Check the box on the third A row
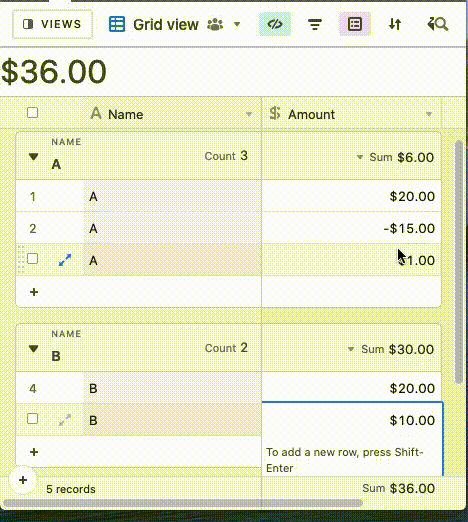The height and width of the screenshot is (522, 468). 32,259
